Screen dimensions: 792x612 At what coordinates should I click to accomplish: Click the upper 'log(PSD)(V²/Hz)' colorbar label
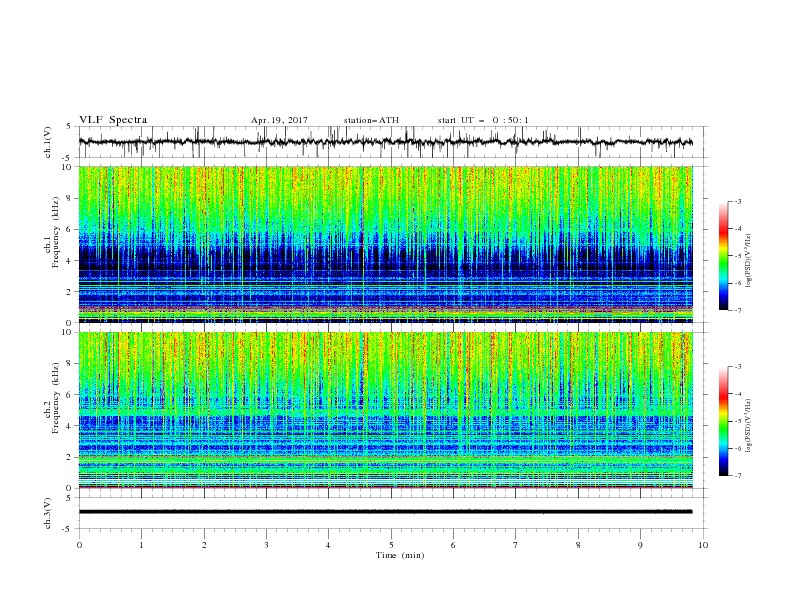coord(749,261)
